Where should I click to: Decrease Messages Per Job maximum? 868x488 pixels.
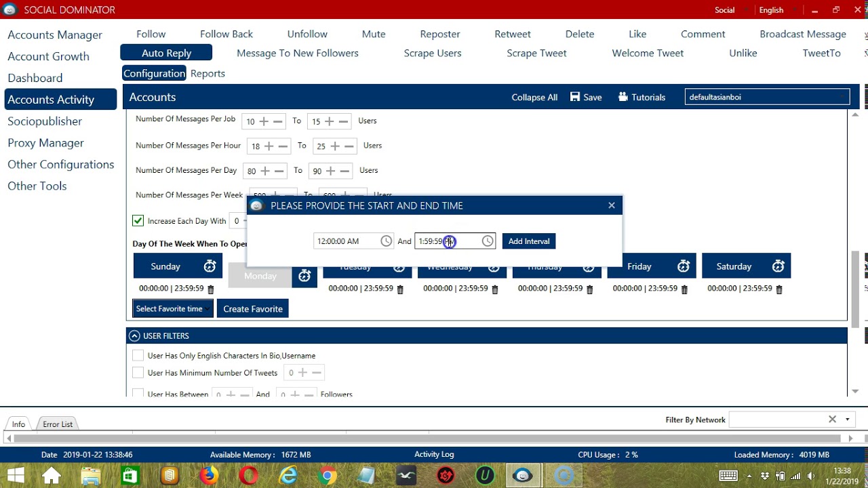[x=343, y=121]
